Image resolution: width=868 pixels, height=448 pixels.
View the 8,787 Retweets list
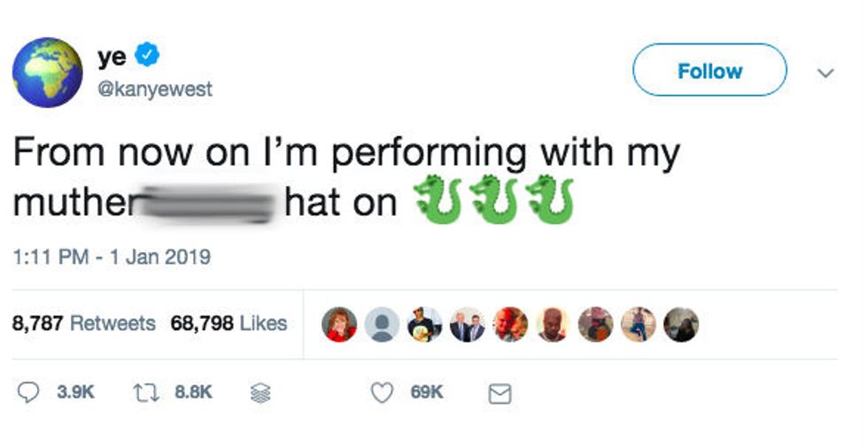[x=83, y=324]
